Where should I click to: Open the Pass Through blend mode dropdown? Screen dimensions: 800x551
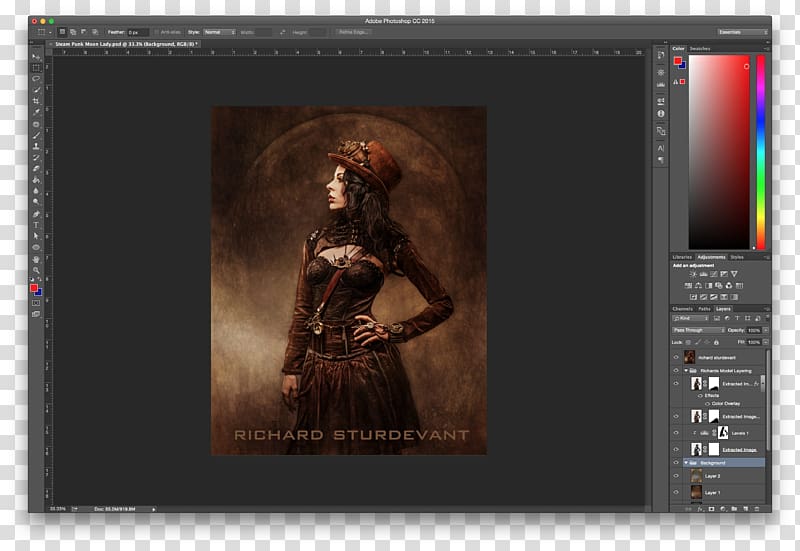tap(698, 330)
